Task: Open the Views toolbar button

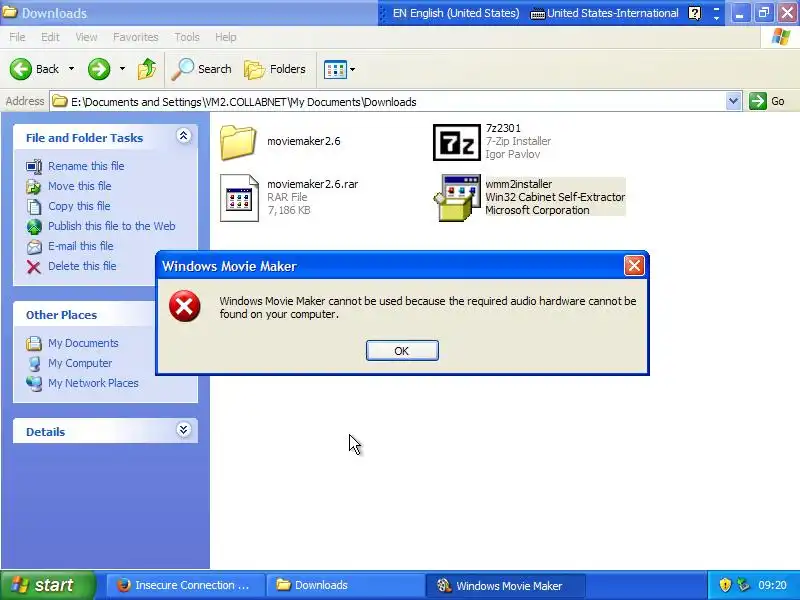Action: [x=335, y=69]
